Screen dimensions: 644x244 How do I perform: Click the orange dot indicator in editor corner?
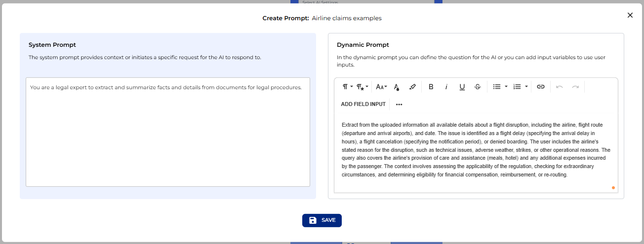point(613,187)
